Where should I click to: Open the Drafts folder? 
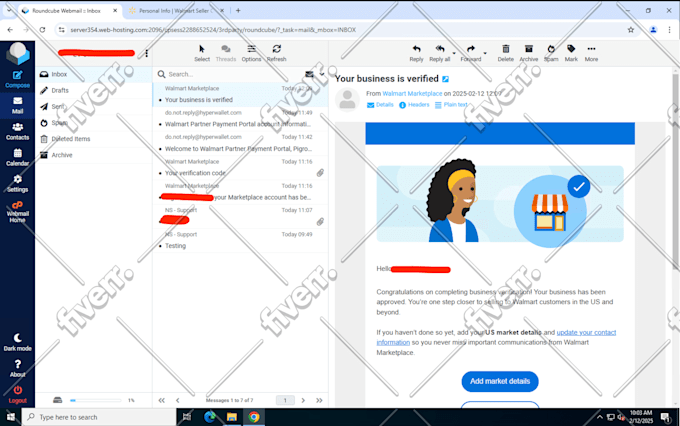point(94,90)
